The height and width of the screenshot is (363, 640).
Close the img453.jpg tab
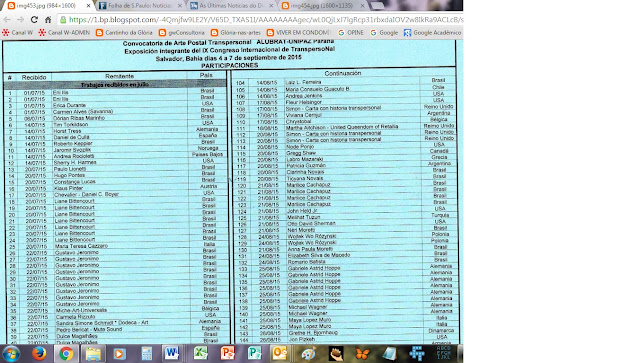[x=88, y=6]
